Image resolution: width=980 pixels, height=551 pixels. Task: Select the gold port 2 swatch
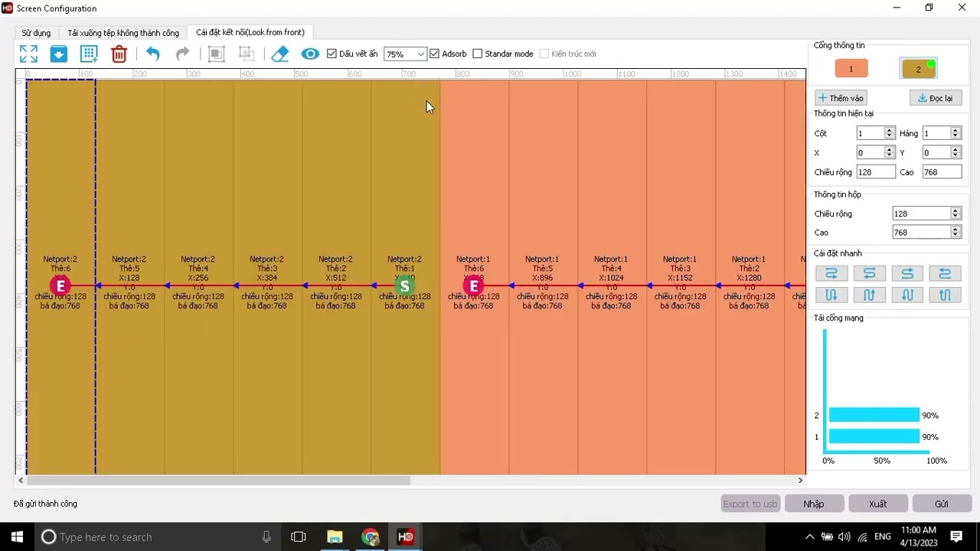[x=919, y=69]
